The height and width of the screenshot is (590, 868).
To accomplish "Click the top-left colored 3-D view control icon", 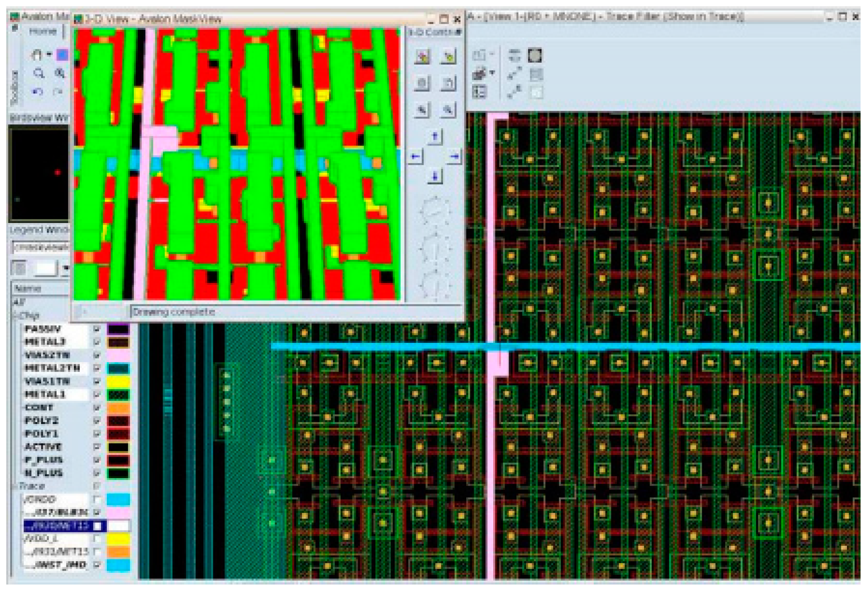I will coord(422,57).
